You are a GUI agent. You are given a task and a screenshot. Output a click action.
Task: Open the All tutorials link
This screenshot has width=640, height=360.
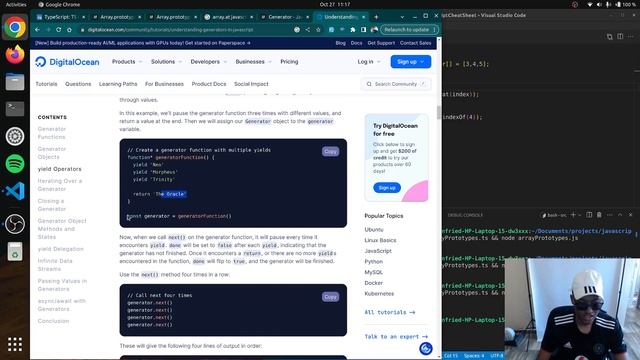pyautogui.click(x=390, y=312)
